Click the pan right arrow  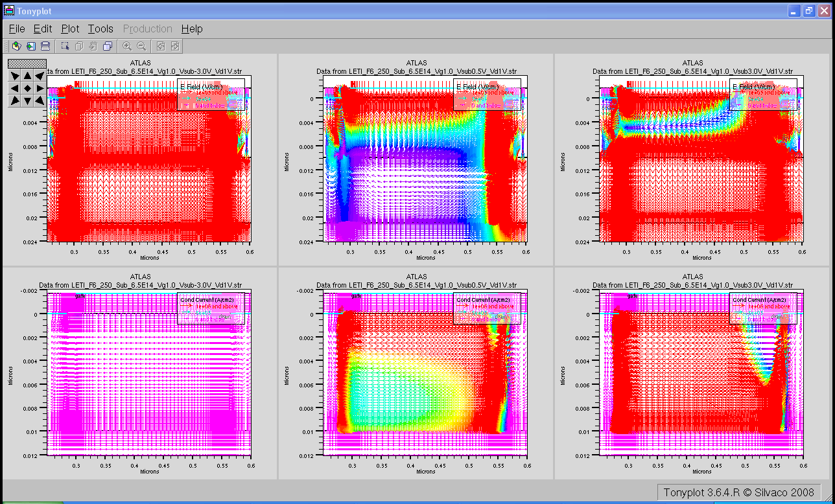click(x=40, y=88)
